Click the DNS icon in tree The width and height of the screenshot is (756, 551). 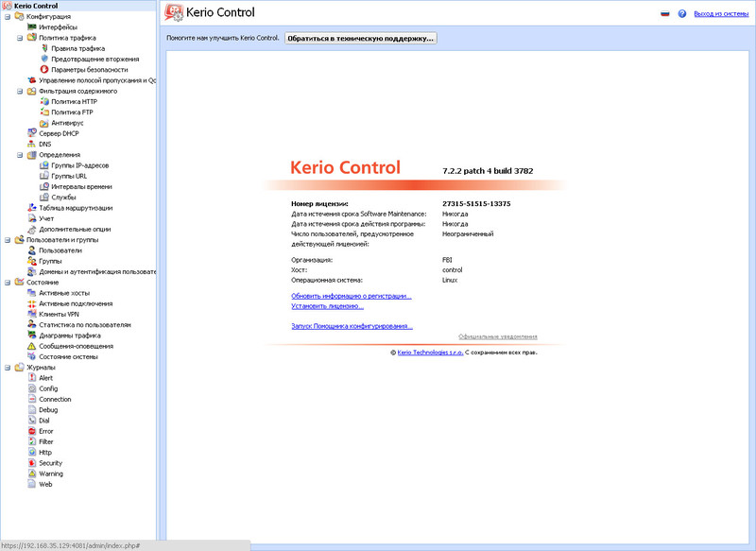click(31, 144)
